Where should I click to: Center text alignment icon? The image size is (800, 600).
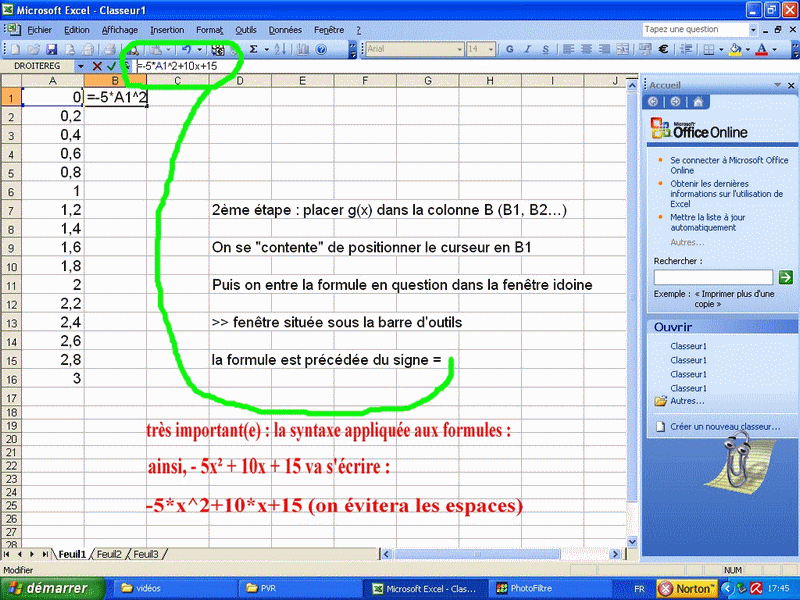[x=587, y=49]
